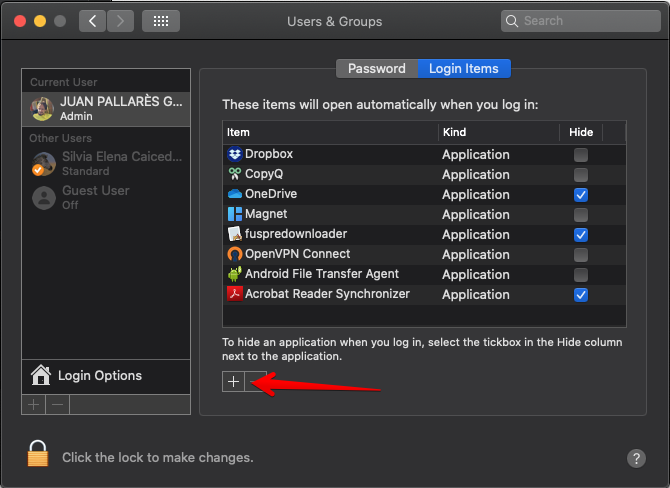
Task: Select the Acrobat Reader Synchronizer icon
Action: coord(235,294)
